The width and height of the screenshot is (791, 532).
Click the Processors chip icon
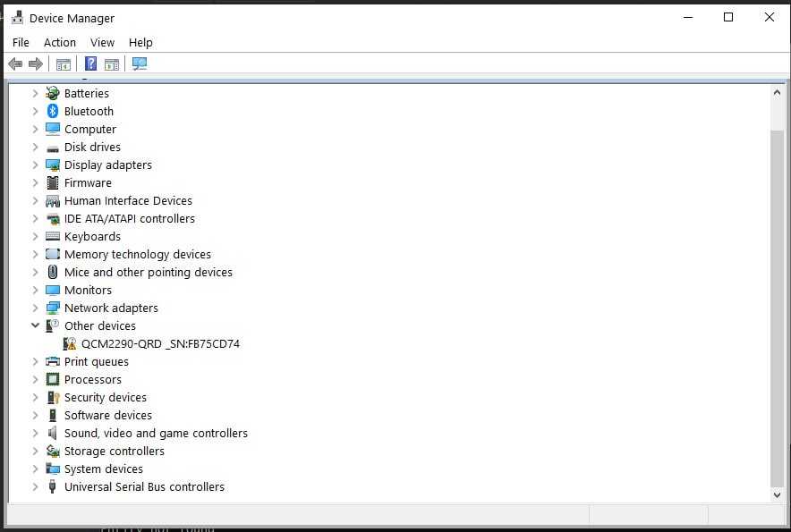pyautogui.click(x=53, y=379)
